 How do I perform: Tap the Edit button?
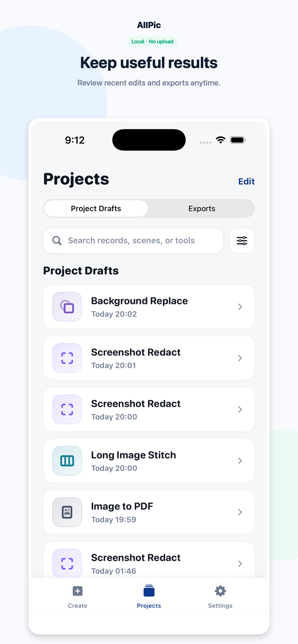[x=246, y=181]
